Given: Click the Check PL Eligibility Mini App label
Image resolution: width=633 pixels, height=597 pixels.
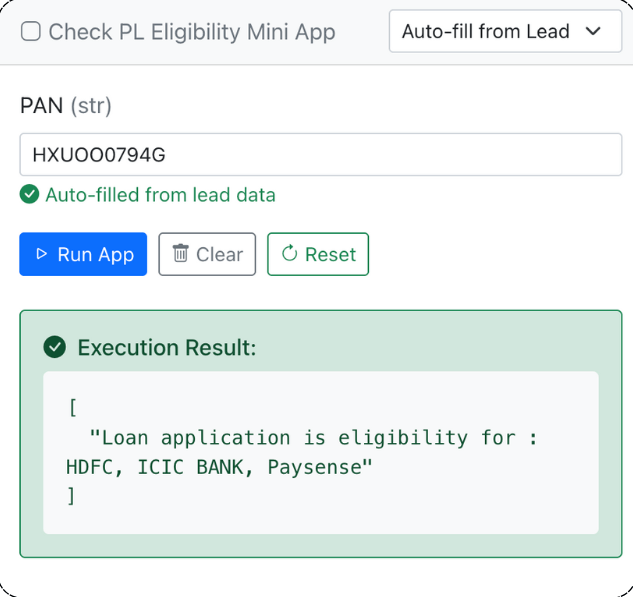Looking at the screenshot, I should pos(192,32).
